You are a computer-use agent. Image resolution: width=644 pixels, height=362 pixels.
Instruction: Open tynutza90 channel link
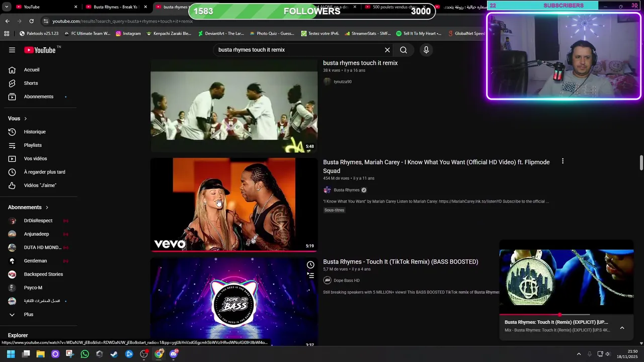tap(342, 81)
